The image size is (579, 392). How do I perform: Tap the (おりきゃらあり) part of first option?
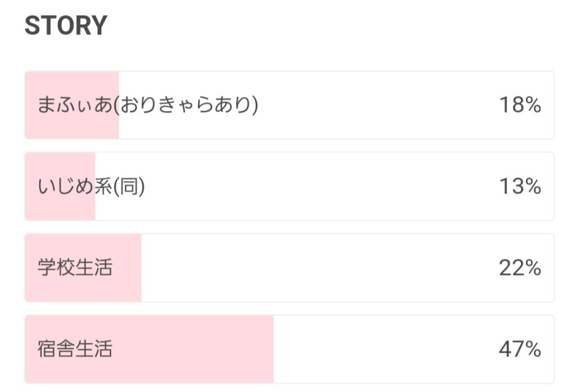click(186, 105)
